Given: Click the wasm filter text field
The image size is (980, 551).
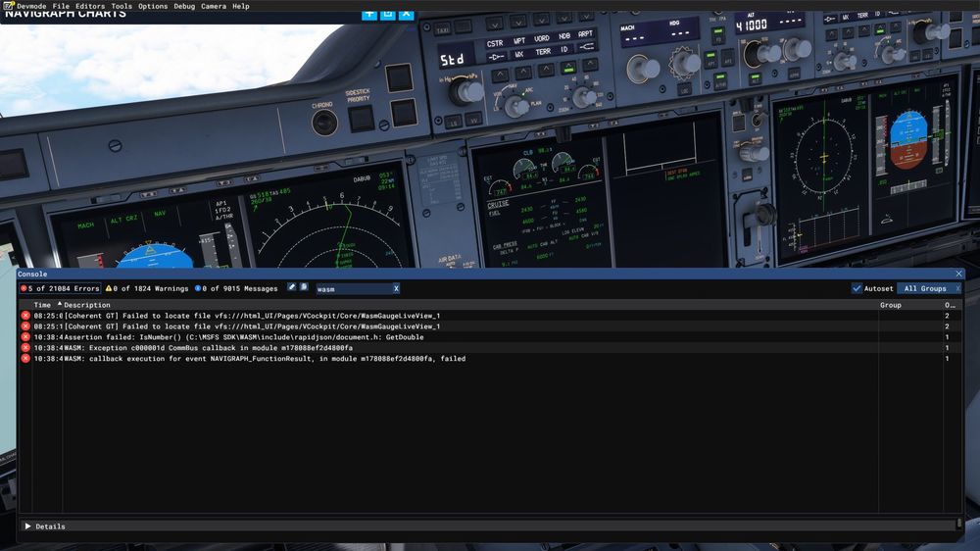Looking at the screenshot, I should pos(351,289).
